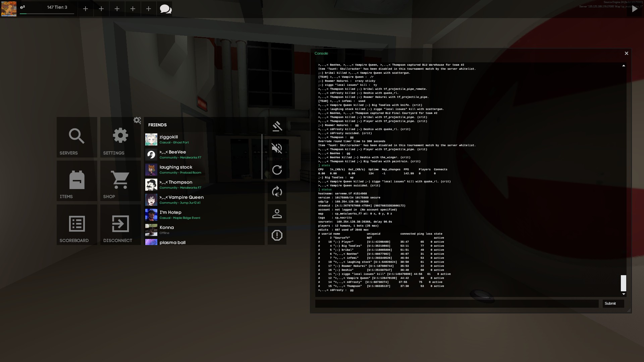Click the reload refresh arrow icon
644x362 pixels.
[277, 170]
